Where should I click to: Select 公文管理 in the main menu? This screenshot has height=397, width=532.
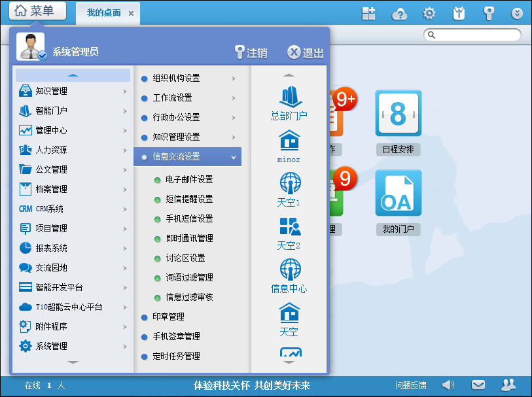[x=73, y=169]
